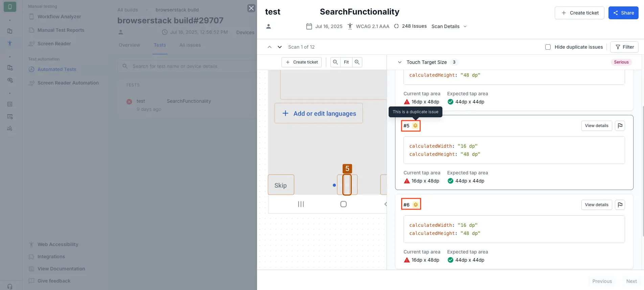This screenshot has width=644, height=290.
Task: Click the highlighted issue marker 5 in preview
Action: pos(347,169)
